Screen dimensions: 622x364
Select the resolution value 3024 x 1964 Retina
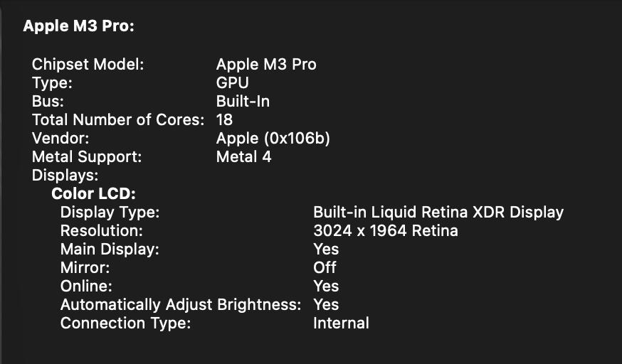click(x=386, y=230)
